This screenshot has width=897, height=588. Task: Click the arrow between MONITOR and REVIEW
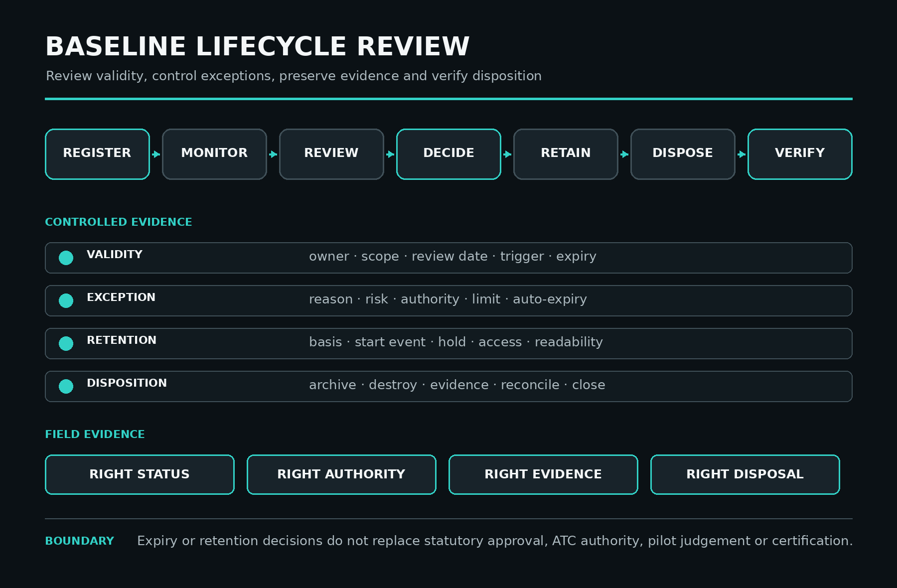click(x=273, y=154)
